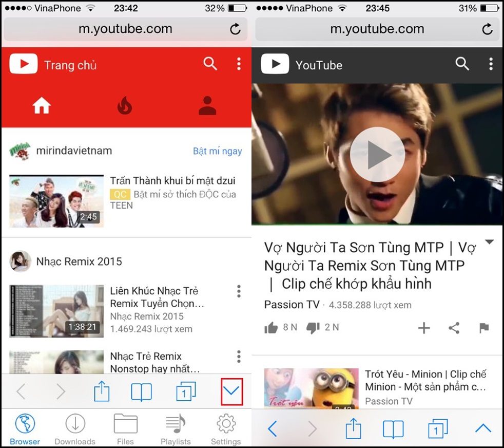Screen dimensions: 504x448
Task: Like the Vợ Người Ta video
Action: click(272, 327)
